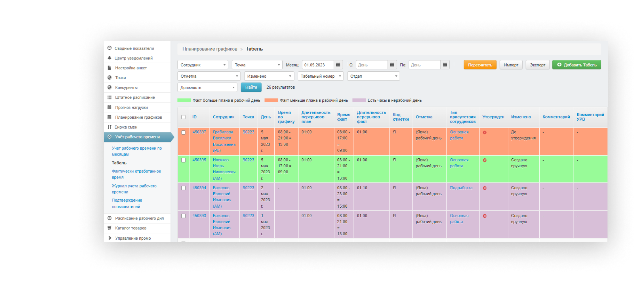Open the calendar picker for Месяц field
This screenshot has width=644, height=283.
[338, 65]
